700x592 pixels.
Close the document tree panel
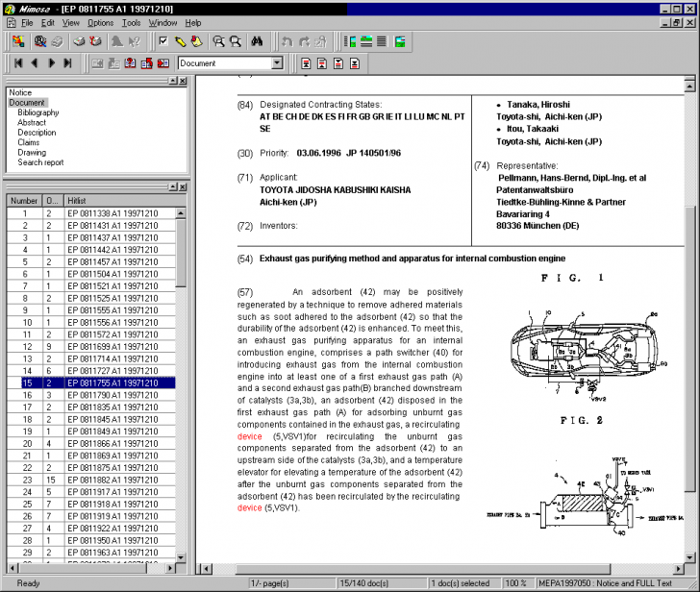[183, 81]
